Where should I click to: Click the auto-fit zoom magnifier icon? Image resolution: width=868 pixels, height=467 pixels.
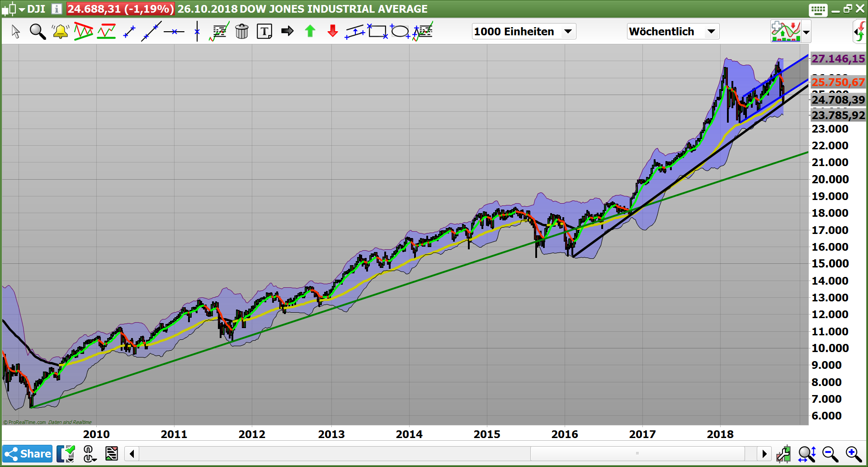click(807, 453)
